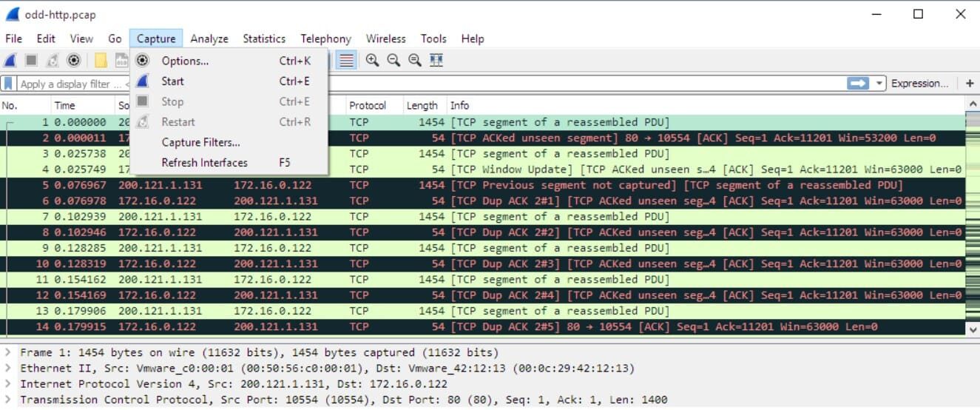Sort by the Length column header
Viewport: 980px width, 410px height.
coord(424,105)
